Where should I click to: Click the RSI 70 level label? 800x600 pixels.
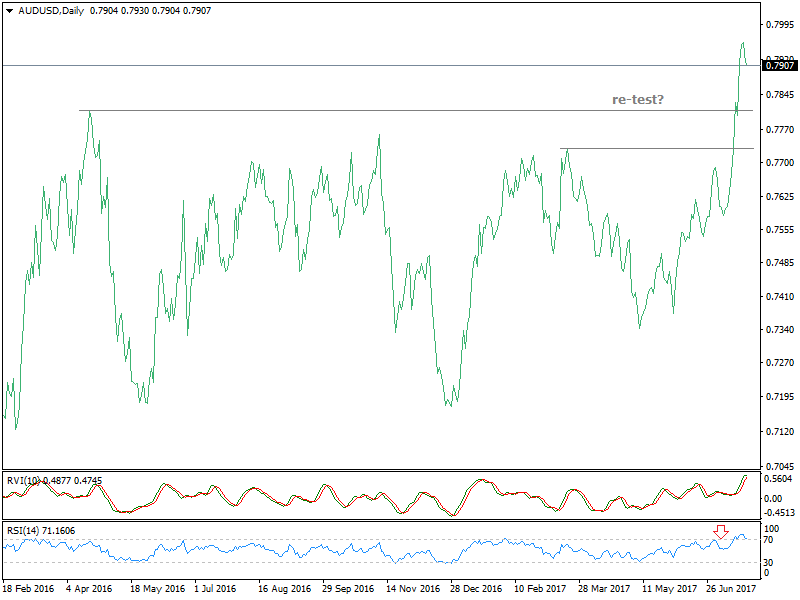click(771, 540)
